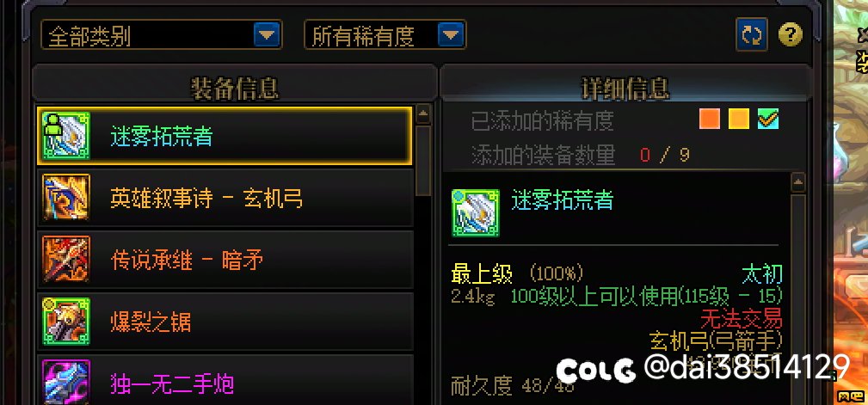Image resolution: width=868 pixels, height=405 pixels.
Task: Click the 独一无二手炮 cannon icon
Action: 66,383
